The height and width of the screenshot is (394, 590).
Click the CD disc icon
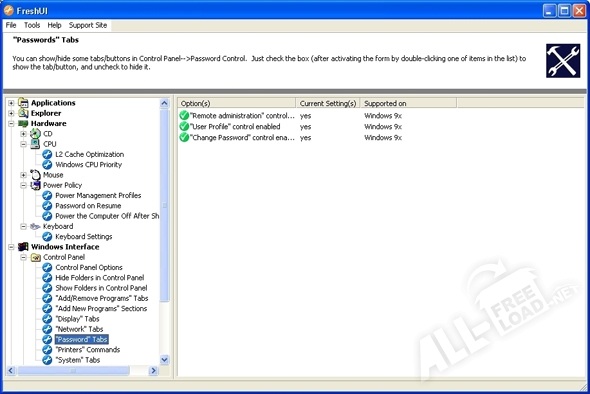[x=35, y=134]
